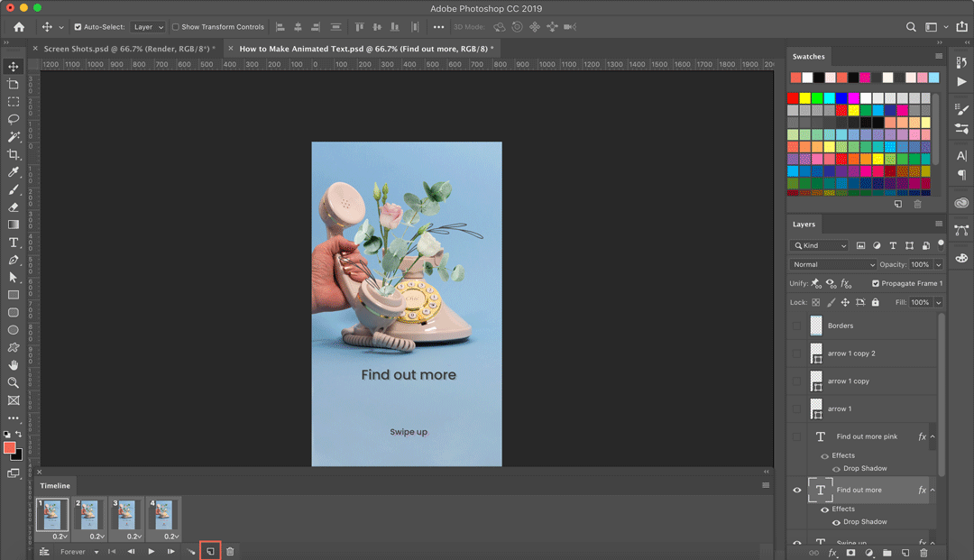Viewport: 974px width, 560px height.
Task: Hide the Find out more layer
Action: coord(797,490)
